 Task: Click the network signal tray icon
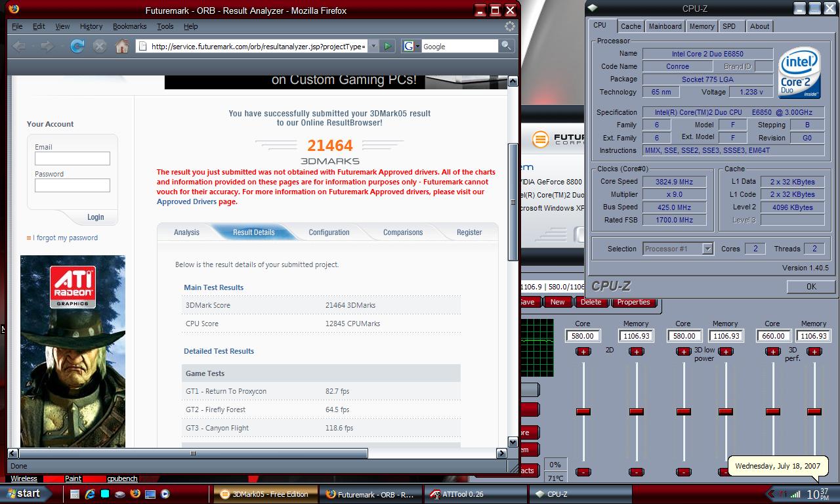(x=795, y=494)
